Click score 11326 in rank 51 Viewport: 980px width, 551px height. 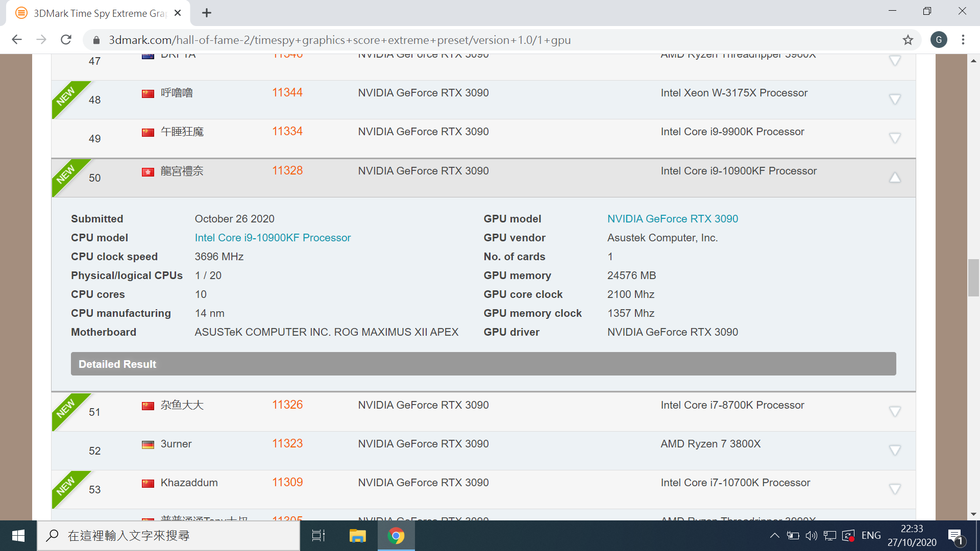click(x=287, y=405)
